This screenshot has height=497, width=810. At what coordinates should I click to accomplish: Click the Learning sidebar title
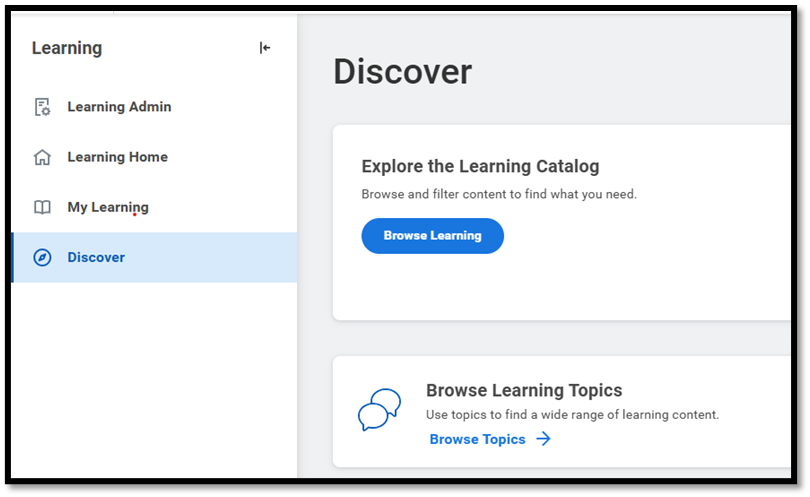coord(67,48)
